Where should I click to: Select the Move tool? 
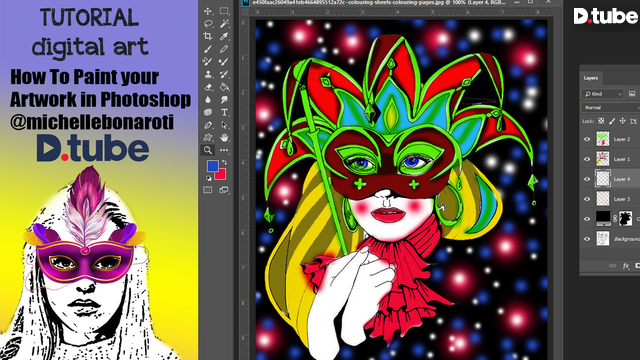coord(208,11)
